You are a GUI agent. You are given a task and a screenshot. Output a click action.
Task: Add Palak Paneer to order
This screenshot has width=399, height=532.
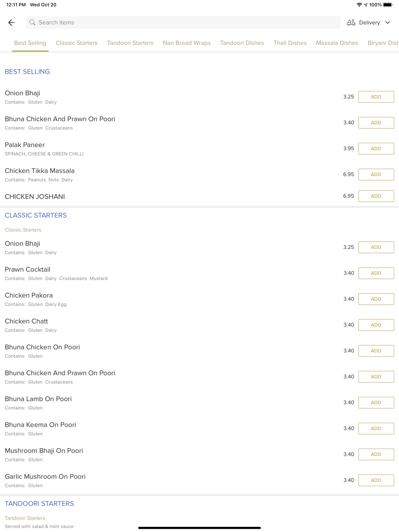click(376, 149)
